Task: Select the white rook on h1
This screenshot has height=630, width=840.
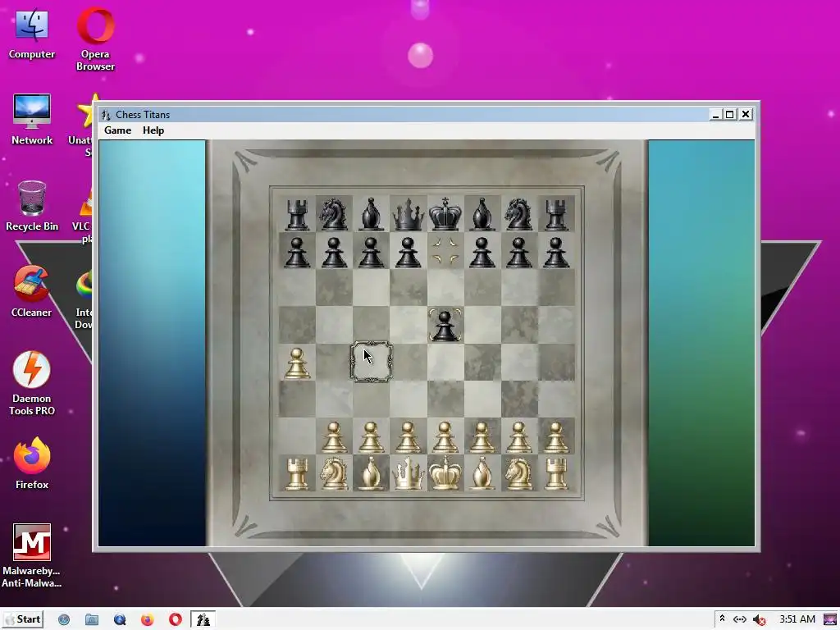Action: click(555, 473)
